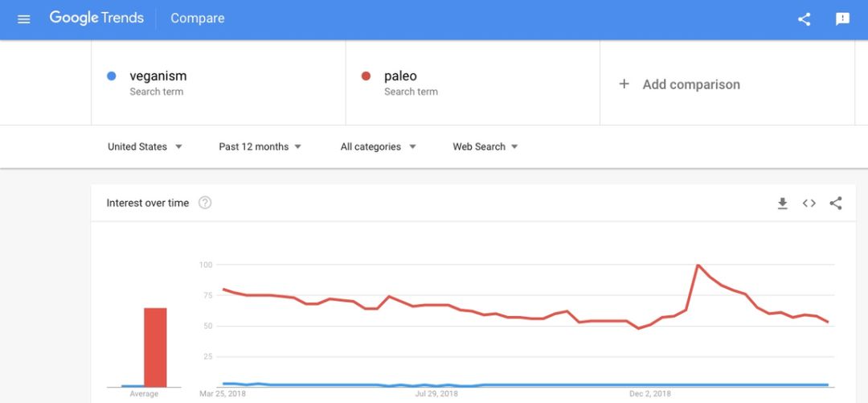
Task: Download the Interest over time chart
Action: click(x=782, y=204)
